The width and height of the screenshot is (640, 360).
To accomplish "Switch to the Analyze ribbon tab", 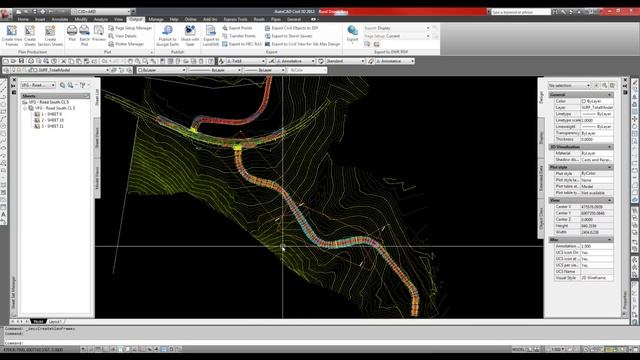I will click(x=101, y=19).
